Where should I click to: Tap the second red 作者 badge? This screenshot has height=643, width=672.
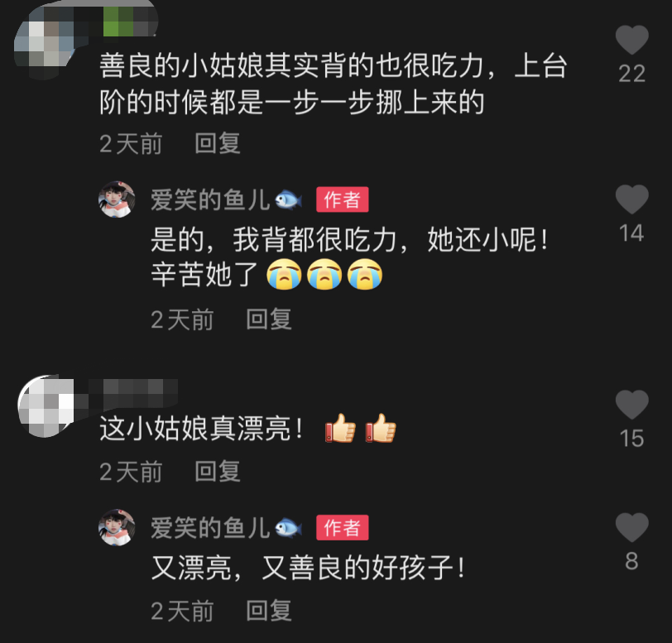click(342, 527)
